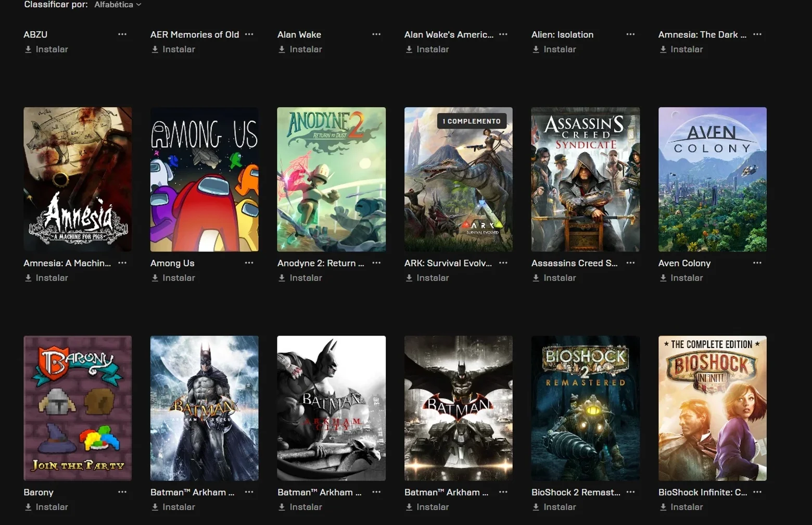Click the "Alien: Isolation" title
Image resolution: width=812 pixels, height=525 pixels.
coord(562,34)
